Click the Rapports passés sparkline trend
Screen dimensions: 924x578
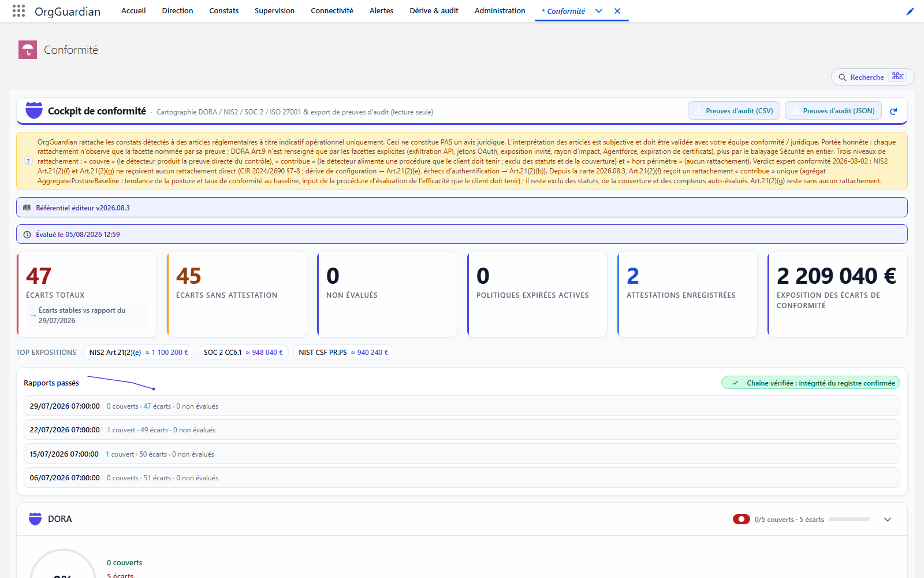click(x=121, y=383)
